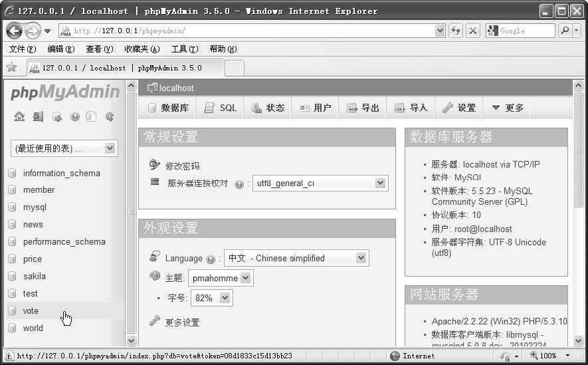Click the Google search box
Viewport: 588px width, 365px height.
(x=520, y=31)
